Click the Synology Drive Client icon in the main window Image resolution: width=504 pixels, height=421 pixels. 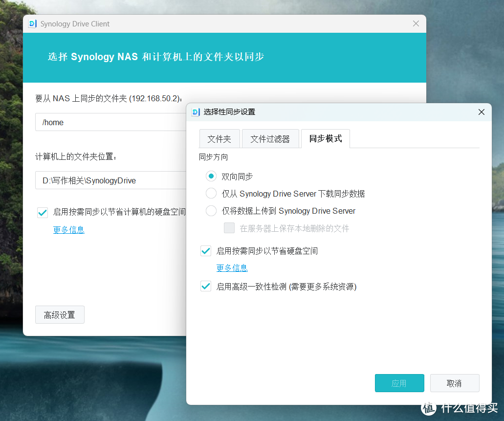[32, 23]
